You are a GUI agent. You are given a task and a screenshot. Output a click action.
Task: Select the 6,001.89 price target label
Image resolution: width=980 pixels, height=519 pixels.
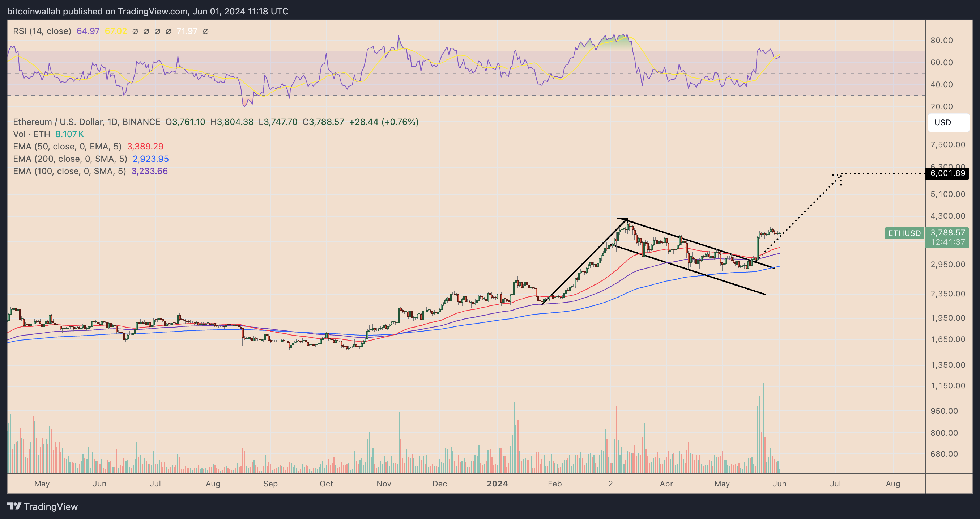947,173
